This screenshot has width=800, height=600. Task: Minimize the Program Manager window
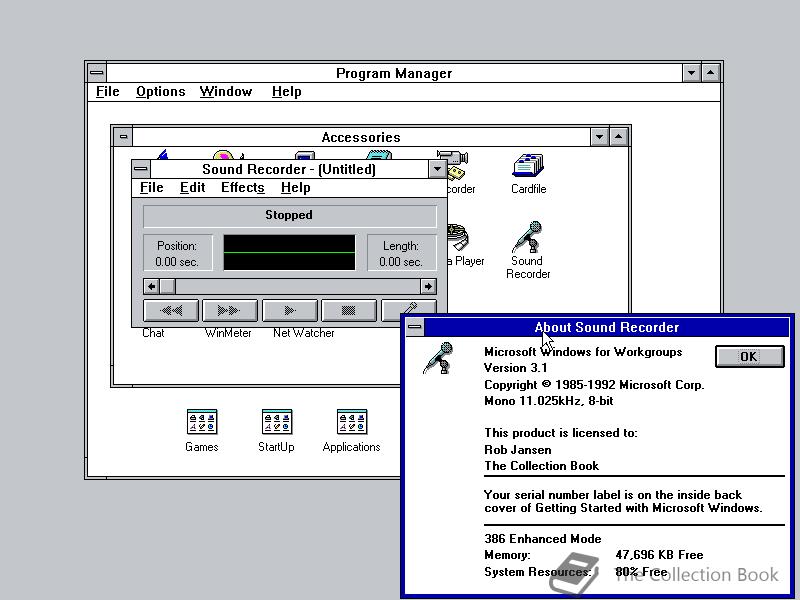[691, 72]
